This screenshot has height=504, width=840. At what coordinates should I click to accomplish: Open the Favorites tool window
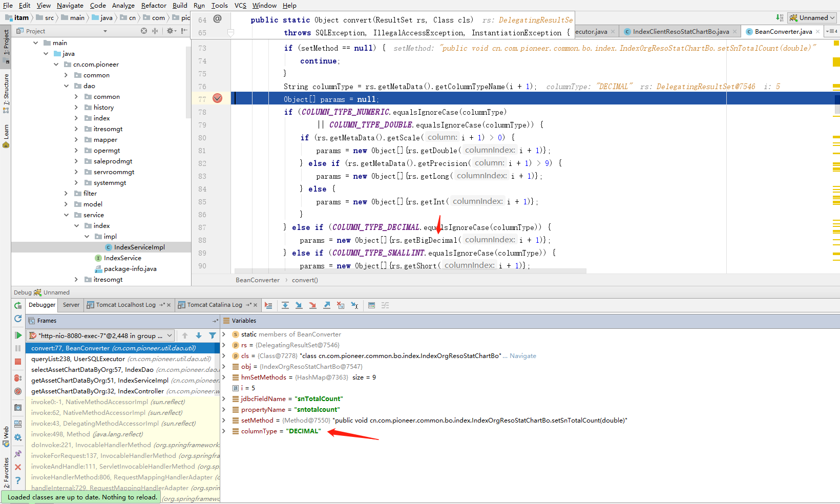(x=6, y=472)
